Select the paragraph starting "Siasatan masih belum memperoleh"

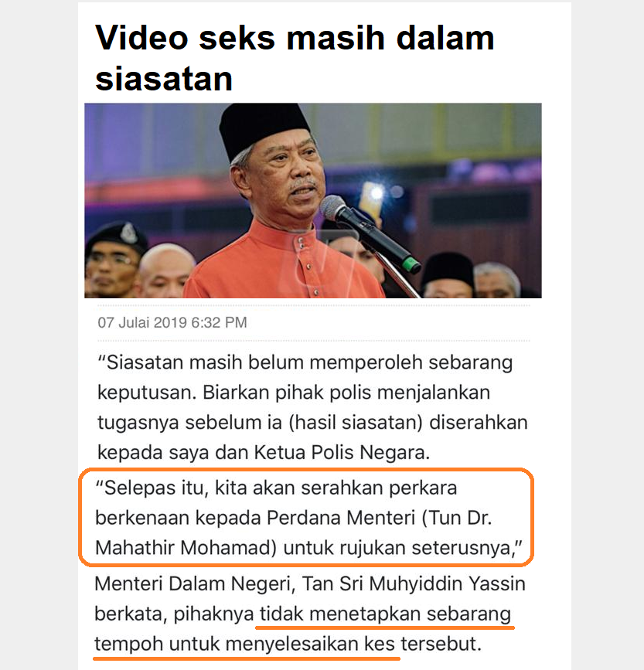pyautogui.click(x=312, y=407)
